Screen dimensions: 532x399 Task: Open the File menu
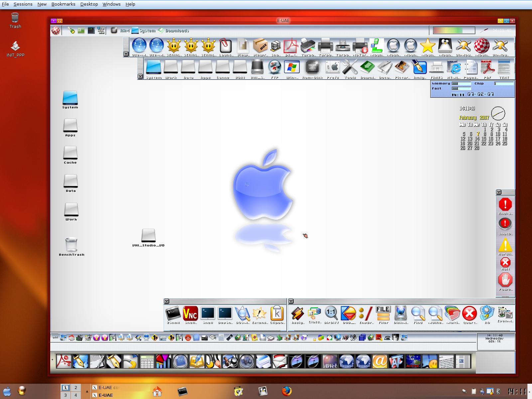click(5, 4)
